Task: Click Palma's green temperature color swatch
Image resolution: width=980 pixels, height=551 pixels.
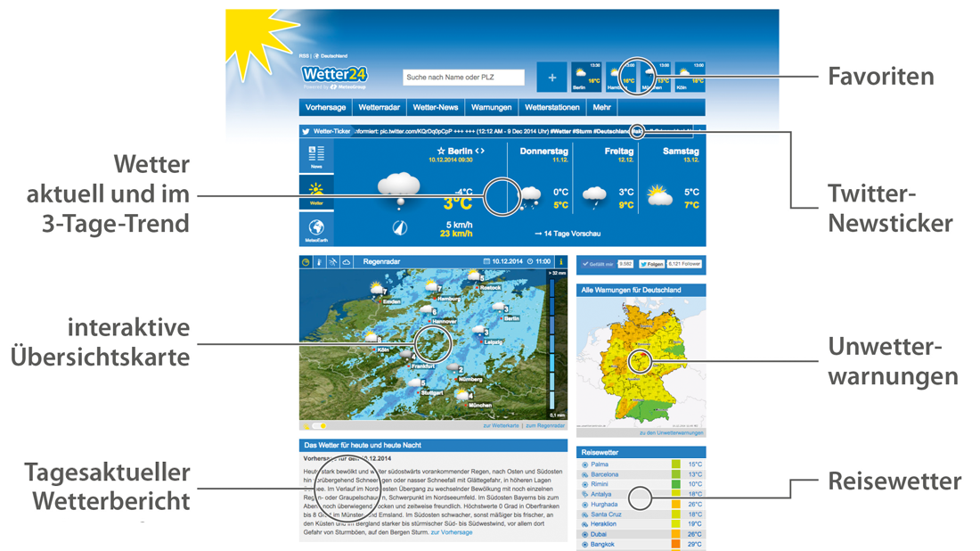Action: (x=675, y=465)
